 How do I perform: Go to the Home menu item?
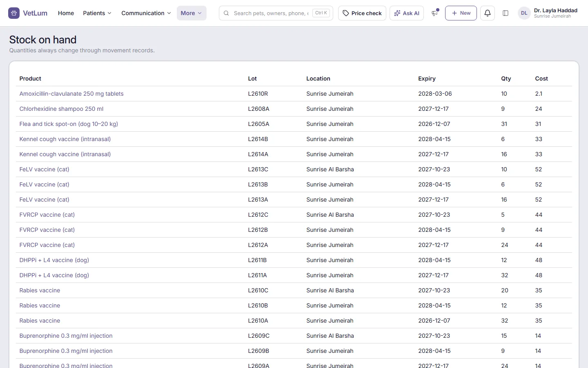[66, 13]
